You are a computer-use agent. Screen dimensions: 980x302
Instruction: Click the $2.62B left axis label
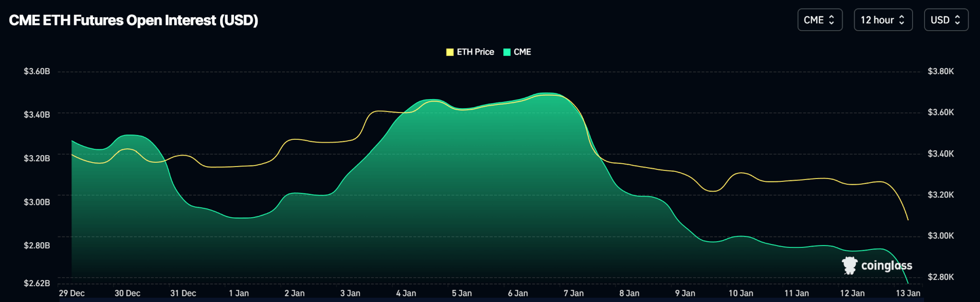click(x=37, y=283)
